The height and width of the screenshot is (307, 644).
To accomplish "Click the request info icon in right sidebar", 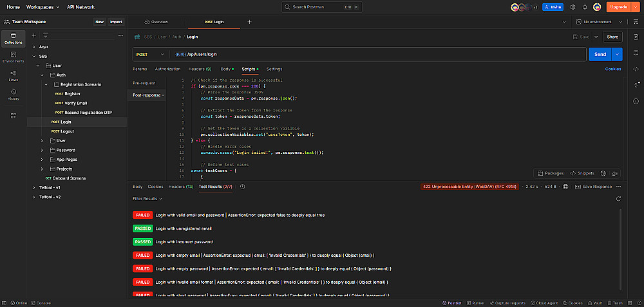I will [636, 101].
